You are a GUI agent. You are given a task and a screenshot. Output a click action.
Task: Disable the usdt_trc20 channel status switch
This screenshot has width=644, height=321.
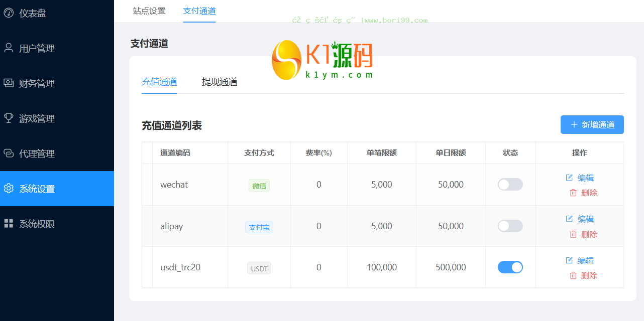(x=510, y=267)
